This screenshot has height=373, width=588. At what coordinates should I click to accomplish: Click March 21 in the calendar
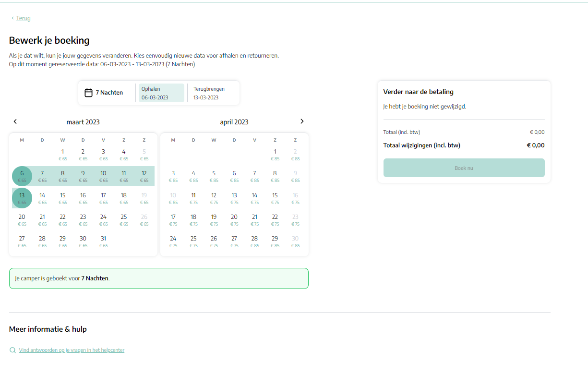coord(42,220)
